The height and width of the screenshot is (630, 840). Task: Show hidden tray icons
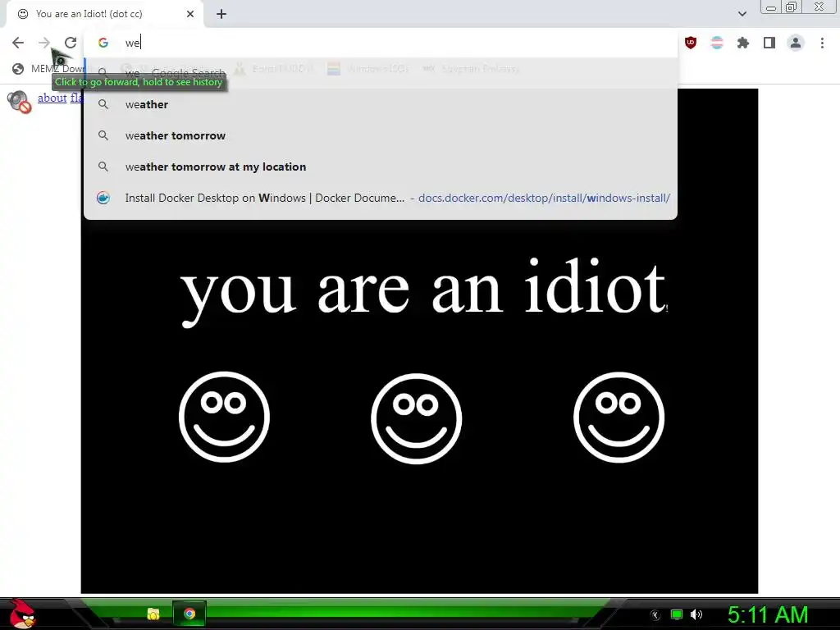[655, 614]
